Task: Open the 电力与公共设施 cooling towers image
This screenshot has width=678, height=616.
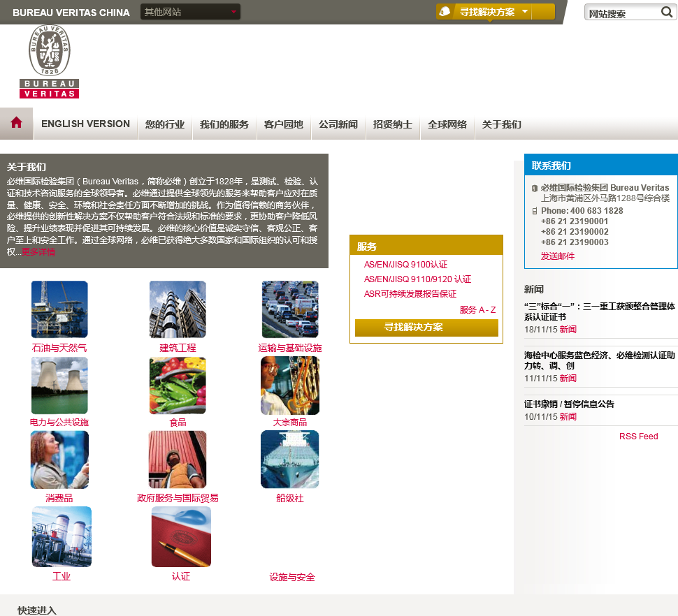Action: (59, 386)
